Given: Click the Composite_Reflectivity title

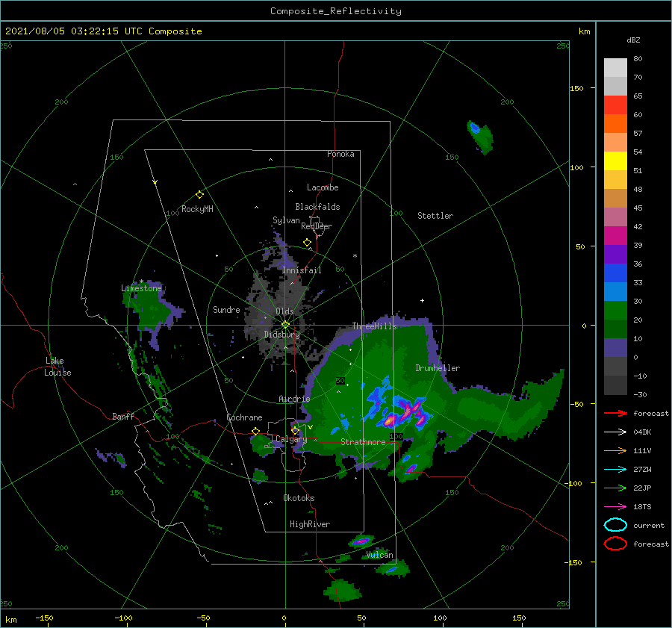Looking at the screenshot, I should [x=336, y=11].
